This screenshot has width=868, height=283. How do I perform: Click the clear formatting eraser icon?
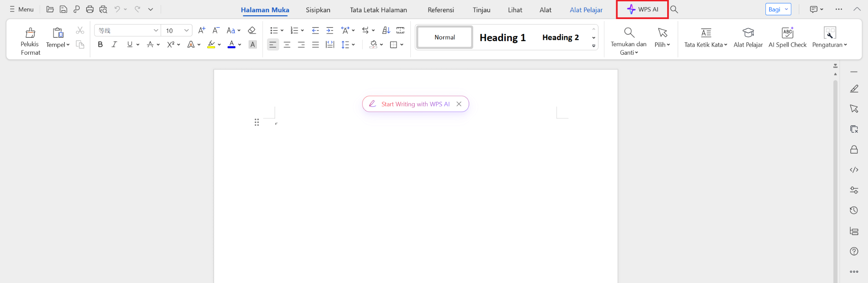click(x=252, y=31)
